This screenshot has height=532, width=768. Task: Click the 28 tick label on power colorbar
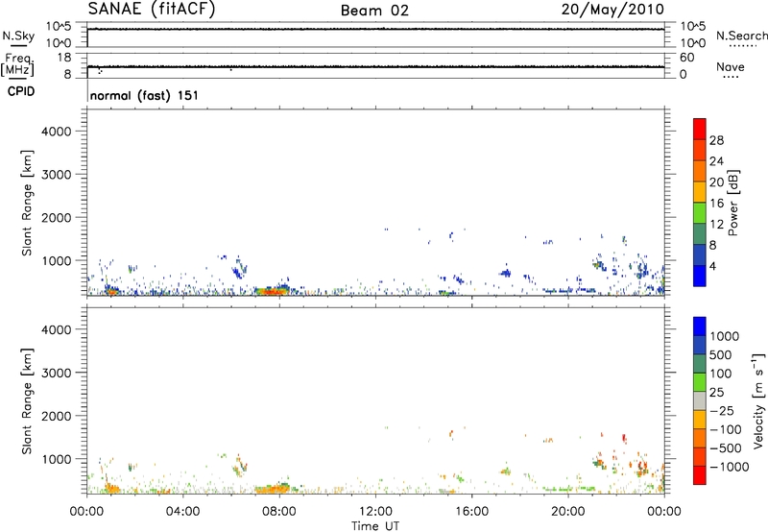(716, 140)
